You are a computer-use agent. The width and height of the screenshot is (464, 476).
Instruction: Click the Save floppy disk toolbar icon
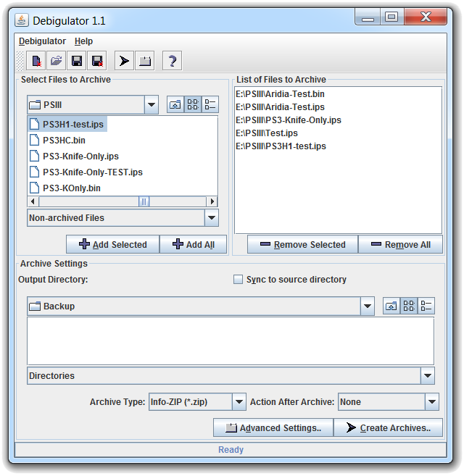point(76,61)
